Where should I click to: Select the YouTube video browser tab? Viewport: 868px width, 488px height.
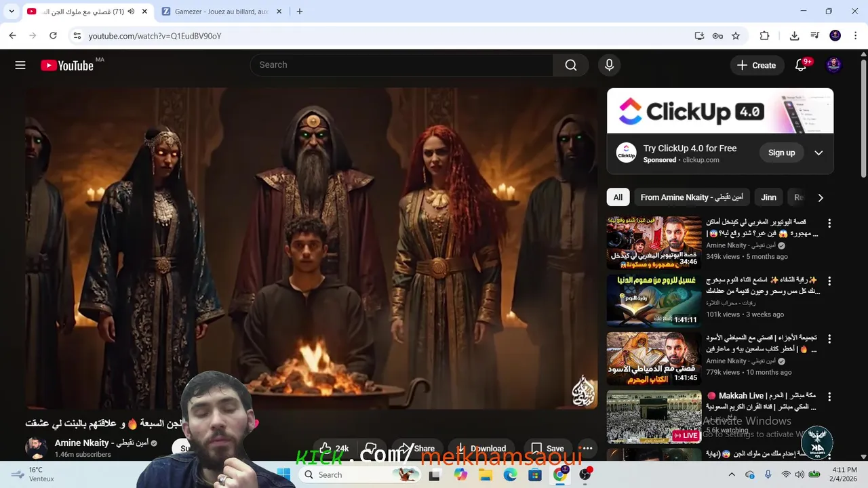pos(85,12)
